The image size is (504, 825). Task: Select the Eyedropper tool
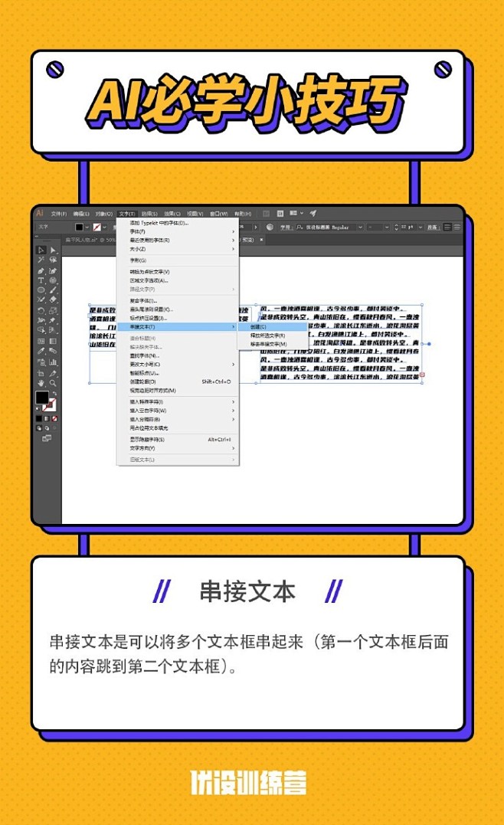pyautogui.click(x=41, y=351)
